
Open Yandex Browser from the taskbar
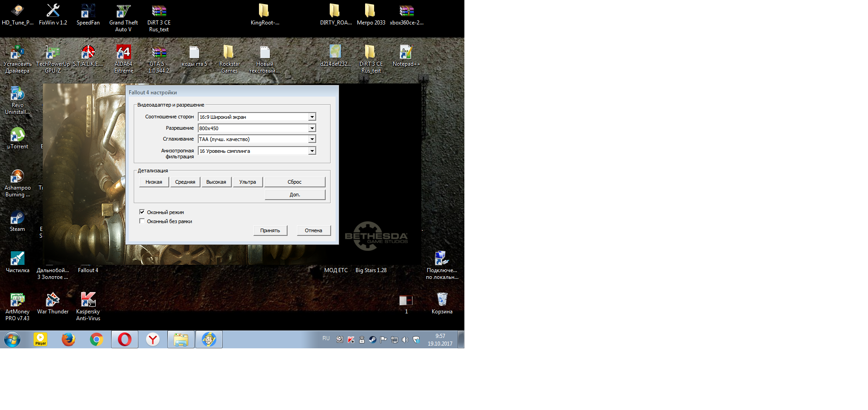[153, 339]
